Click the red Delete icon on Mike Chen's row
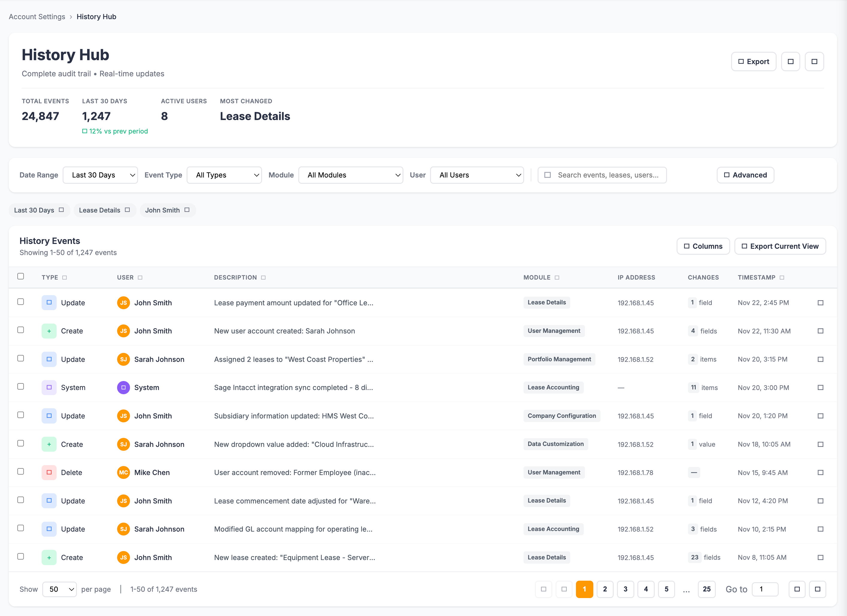 pos(49,472)
